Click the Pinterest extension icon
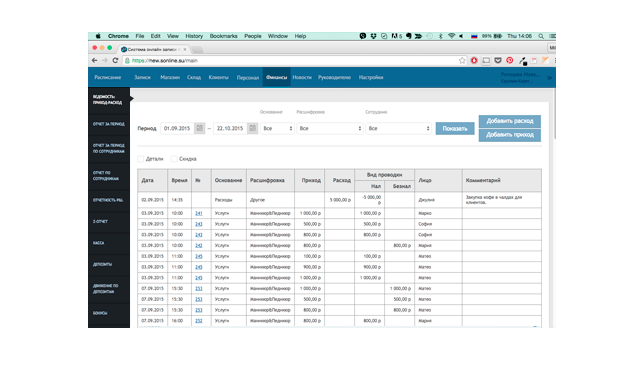 [510, 60]
